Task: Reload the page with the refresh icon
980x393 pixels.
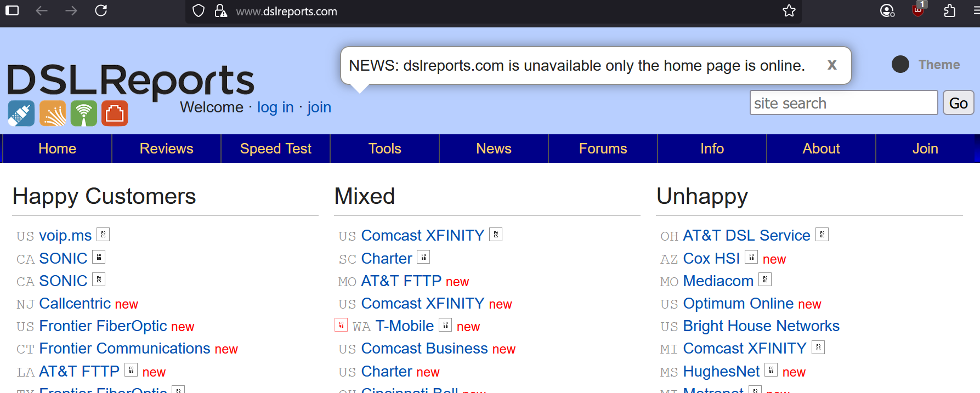Action: [101, 10]
